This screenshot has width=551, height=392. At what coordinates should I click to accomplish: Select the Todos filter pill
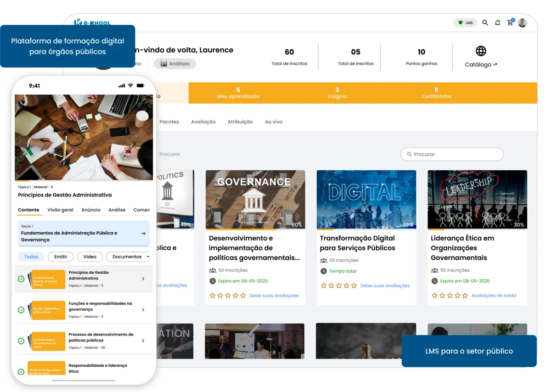point(31,257)
